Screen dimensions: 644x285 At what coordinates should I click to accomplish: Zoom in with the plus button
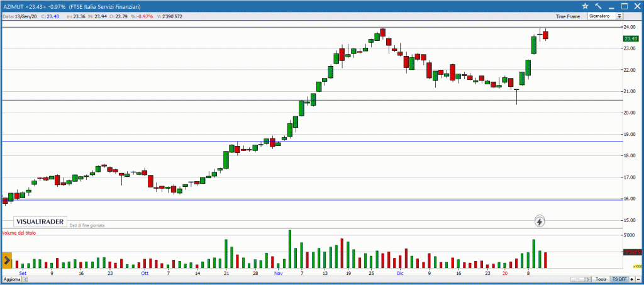click(x=631, y=279)
